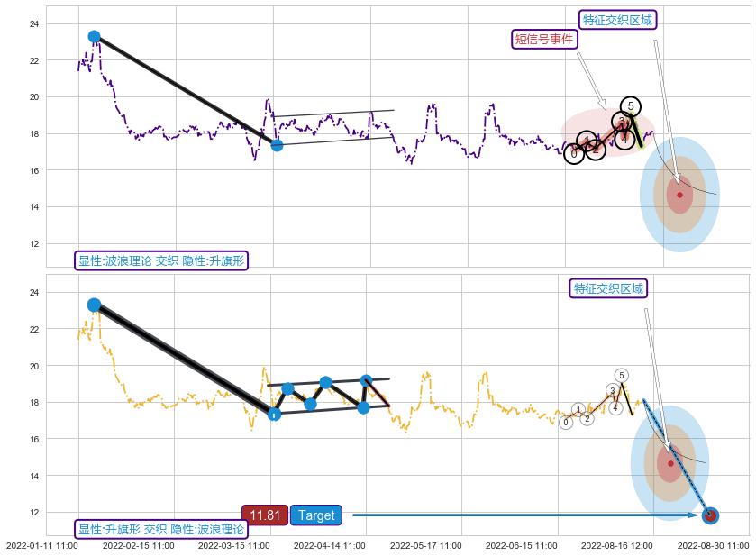Click the 2022-08-16 12:00 date axis label
Image resolution: width=756 pixels, height=556 pixels.
(617, 545)
